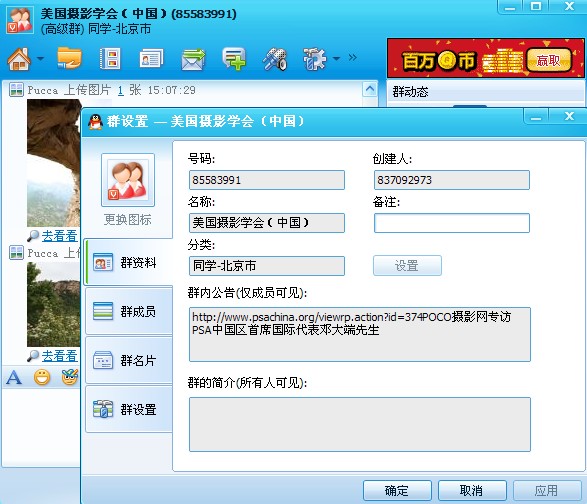Screen dimensions: 587x504
Task: Click the 设置 category button
Action: [x=407, y=265]
